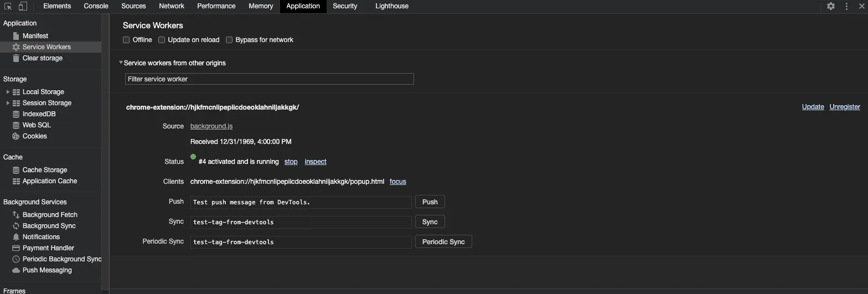Viewport: 868px width, 294px height.
Task: Select the Application tab
Action: [x=303, y=6]
